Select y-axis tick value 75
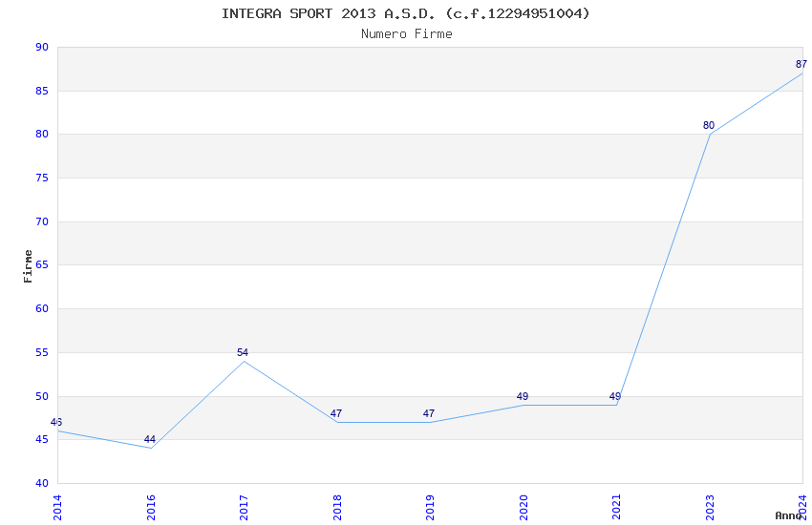812x525 pixels. pos(42,178)
